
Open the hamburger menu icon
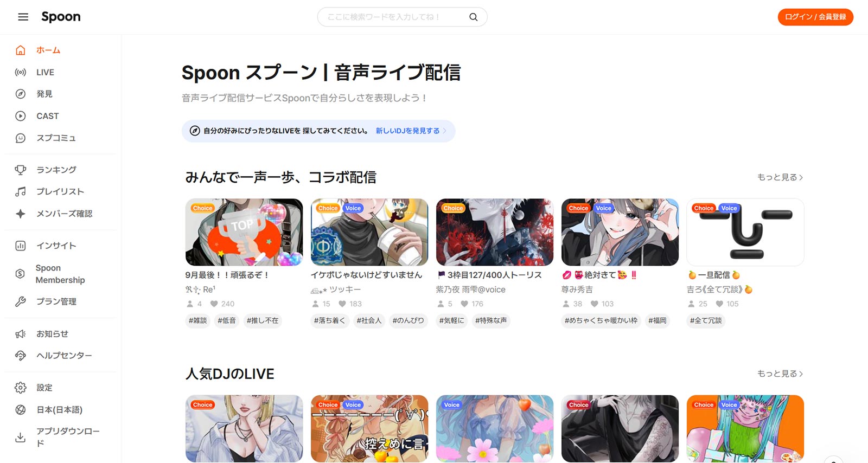[23, 17]
